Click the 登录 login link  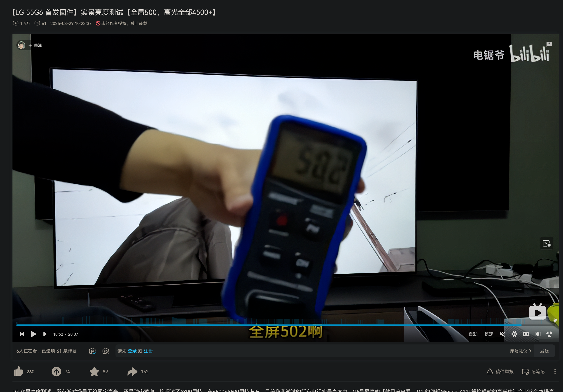click(132, 351)
